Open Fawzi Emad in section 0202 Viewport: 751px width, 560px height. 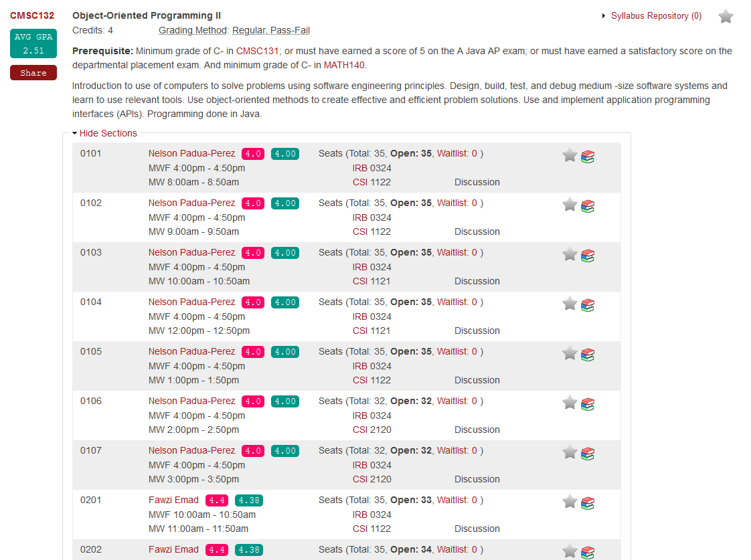point(173,549)
